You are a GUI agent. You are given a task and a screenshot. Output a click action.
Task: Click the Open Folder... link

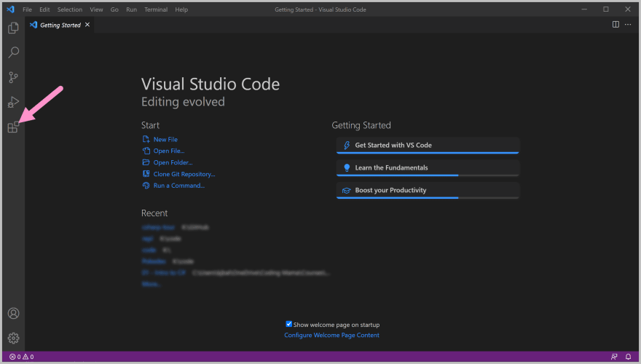click(173, 162)
